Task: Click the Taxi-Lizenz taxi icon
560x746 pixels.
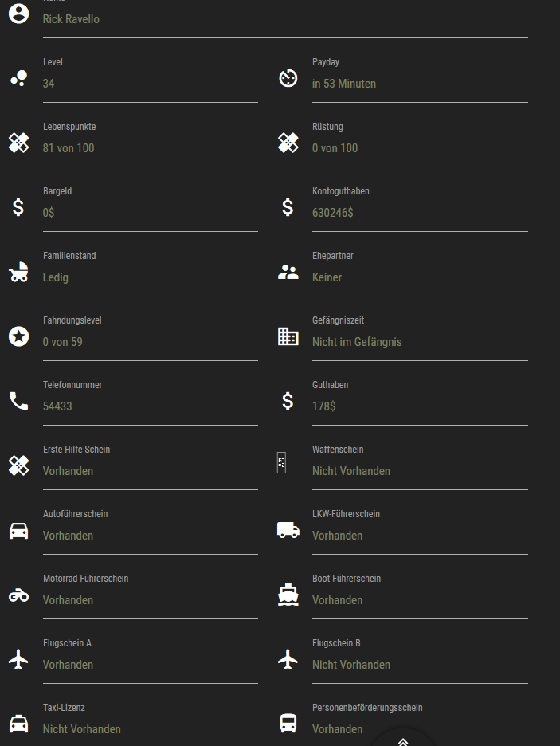Action: tap(18, 724)
